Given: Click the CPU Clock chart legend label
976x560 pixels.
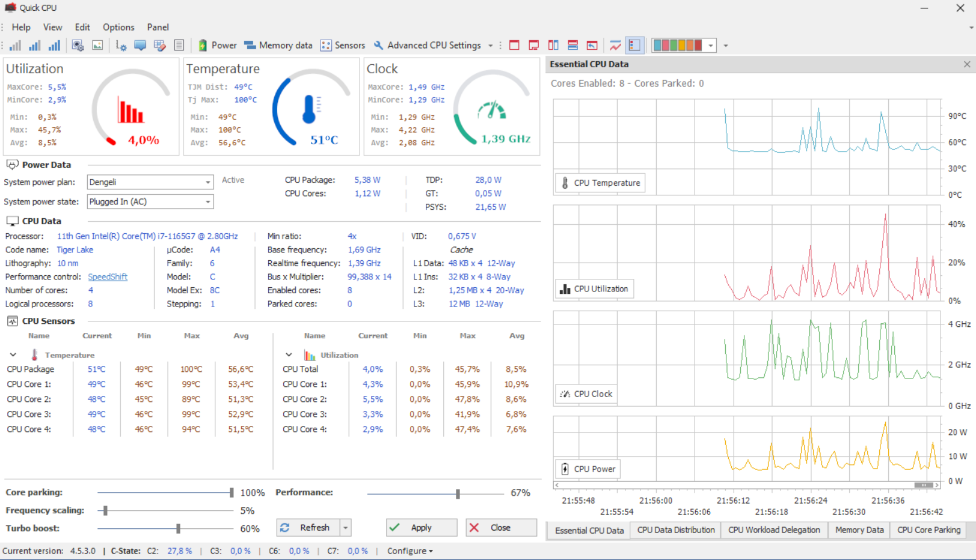Looking at the screenshot, I should pyautogui.click(x=586, y=394).
